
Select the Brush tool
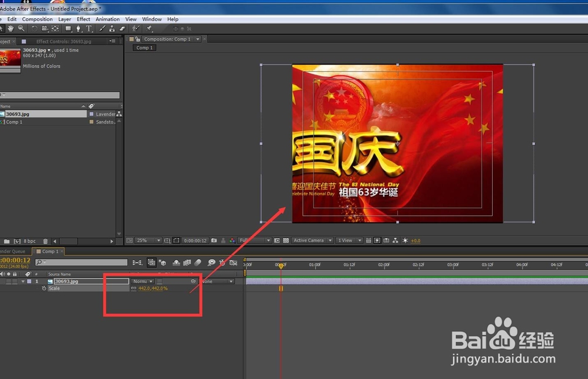102,28
